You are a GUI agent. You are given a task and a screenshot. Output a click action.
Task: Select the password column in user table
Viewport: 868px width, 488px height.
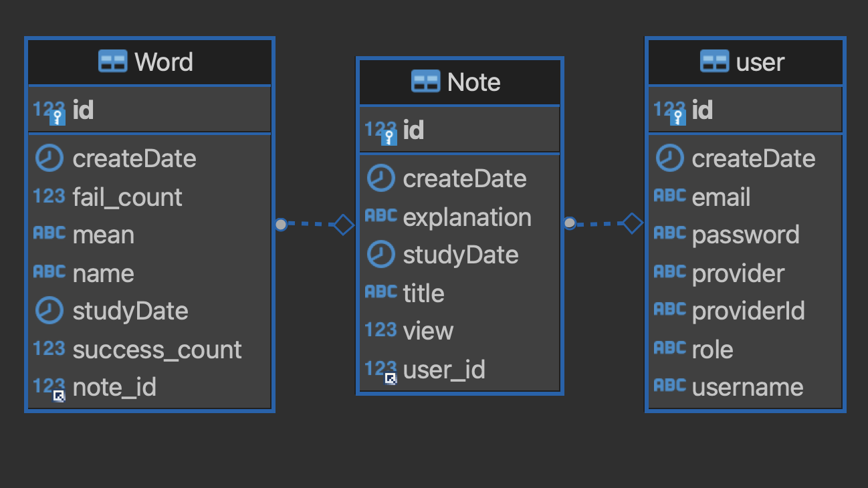pos(745,235)
